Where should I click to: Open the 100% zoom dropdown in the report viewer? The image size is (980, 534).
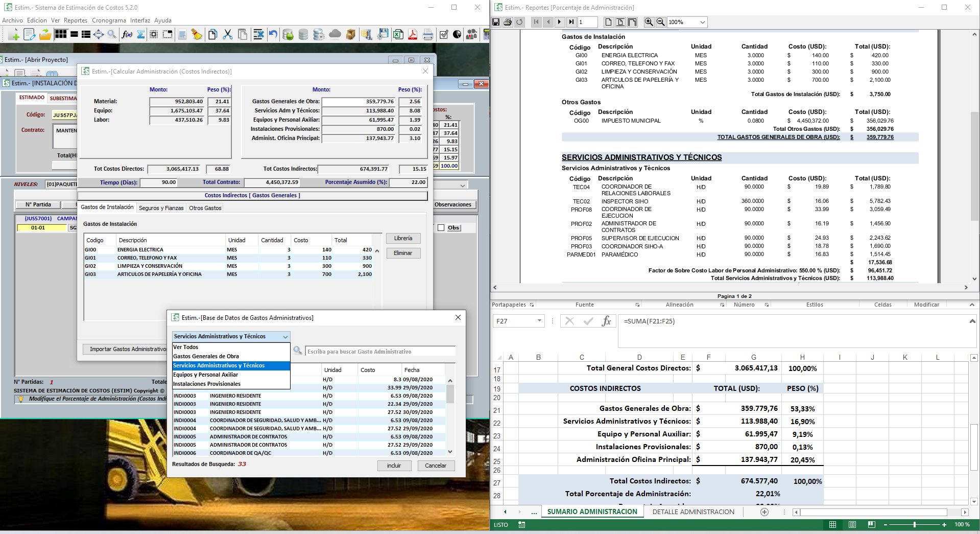pos(687,22)
